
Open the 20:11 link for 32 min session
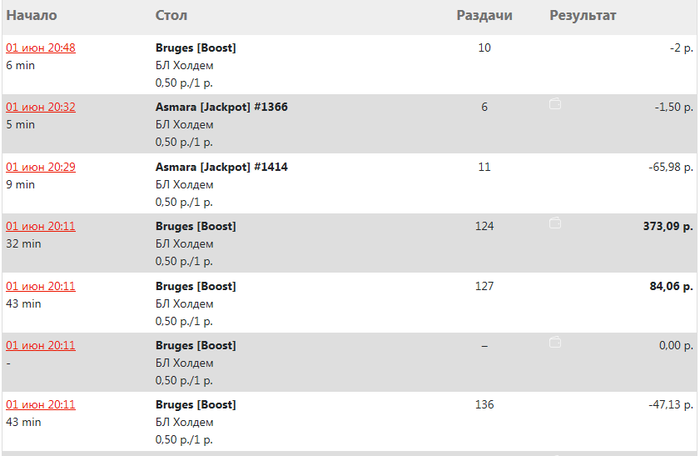click(41, 226)
